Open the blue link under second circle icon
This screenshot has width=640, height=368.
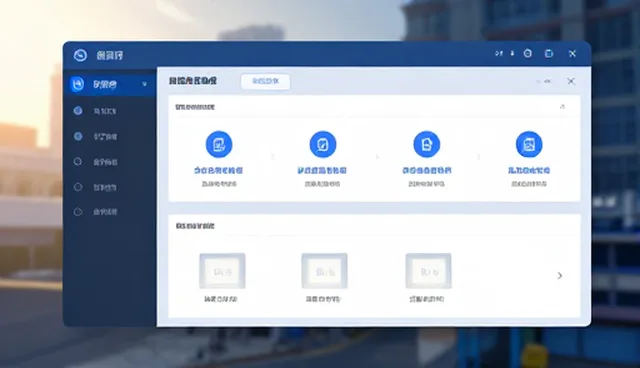(322, 170)
